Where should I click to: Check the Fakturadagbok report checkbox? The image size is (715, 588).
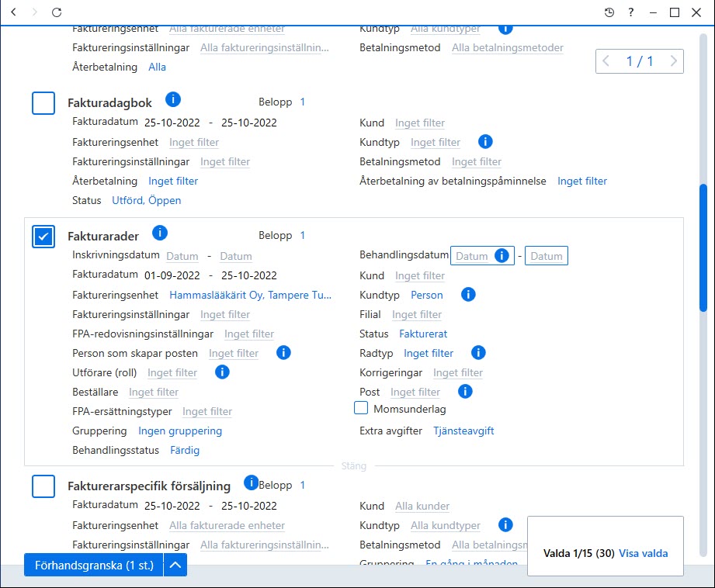(43, 103)
